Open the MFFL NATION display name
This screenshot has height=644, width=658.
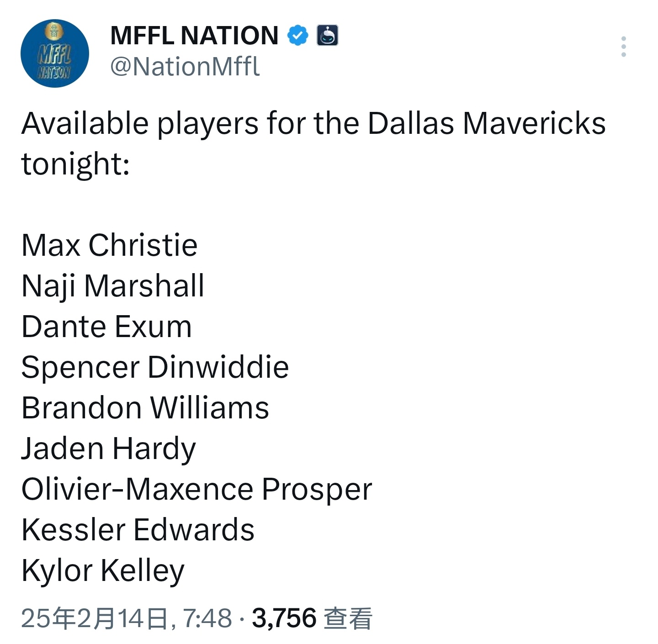(x=195, y=36)
